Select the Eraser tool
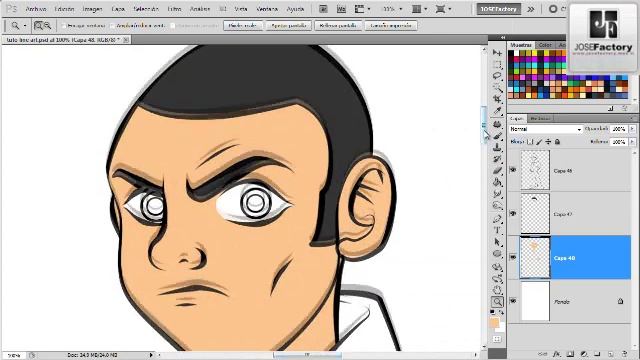The width and height of the screenshot is (640, 360). (x=497, y=170)
